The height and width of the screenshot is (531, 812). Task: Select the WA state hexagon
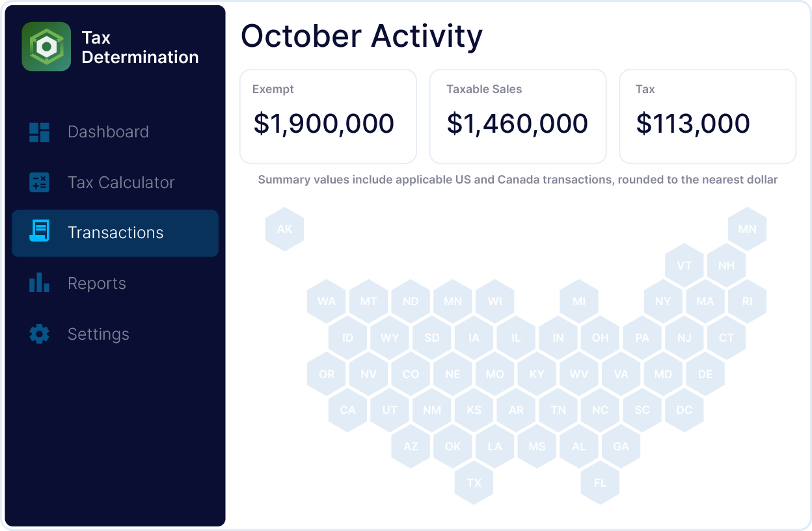(327, 301)
